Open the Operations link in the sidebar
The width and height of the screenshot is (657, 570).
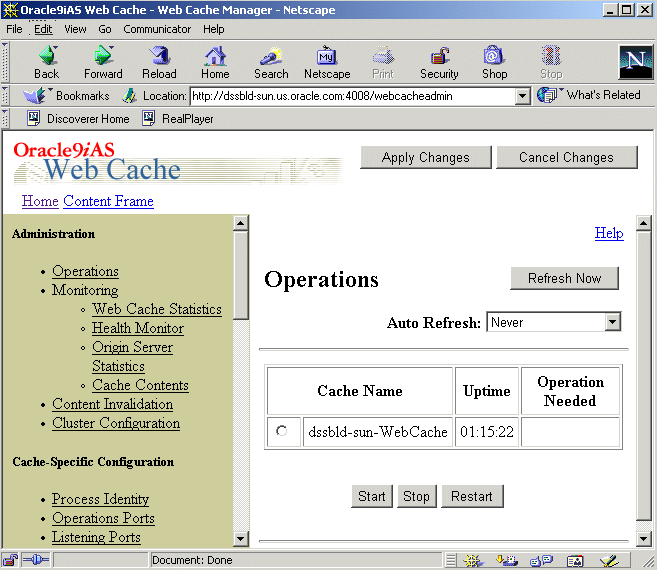[x=85, y=271]
